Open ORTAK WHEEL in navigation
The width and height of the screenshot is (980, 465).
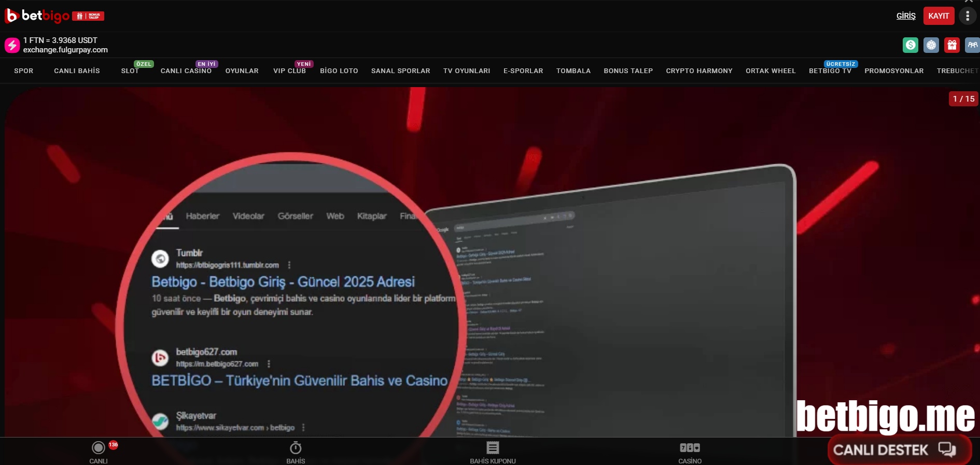click(x=771, y=71)
